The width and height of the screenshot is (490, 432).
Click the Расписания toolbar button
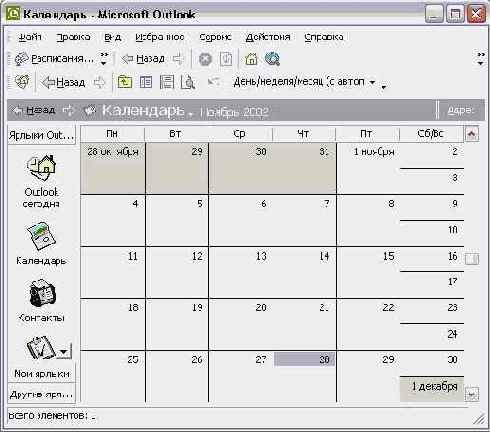click(x=54, y=59)
